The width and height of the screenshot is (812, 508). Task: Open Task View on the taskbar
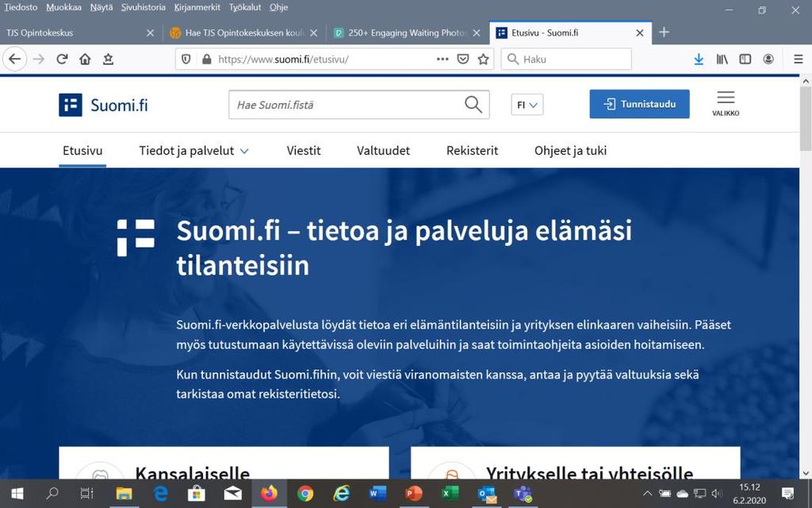[x=87, y=494]
